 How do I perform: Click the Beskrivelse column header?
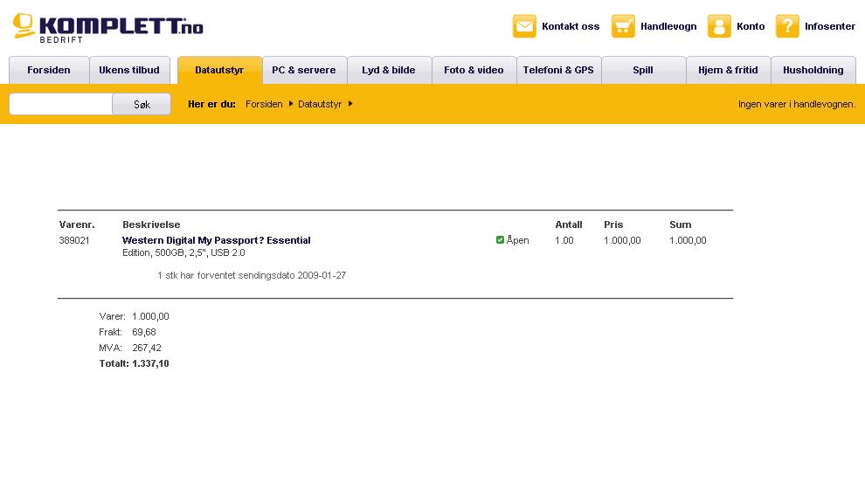tap(151, 224)
